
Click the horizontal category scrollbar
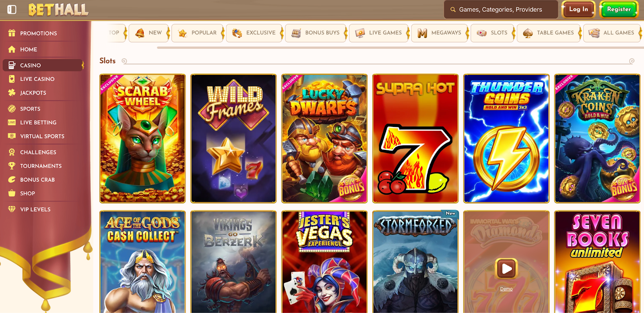(x=400, y=48)
